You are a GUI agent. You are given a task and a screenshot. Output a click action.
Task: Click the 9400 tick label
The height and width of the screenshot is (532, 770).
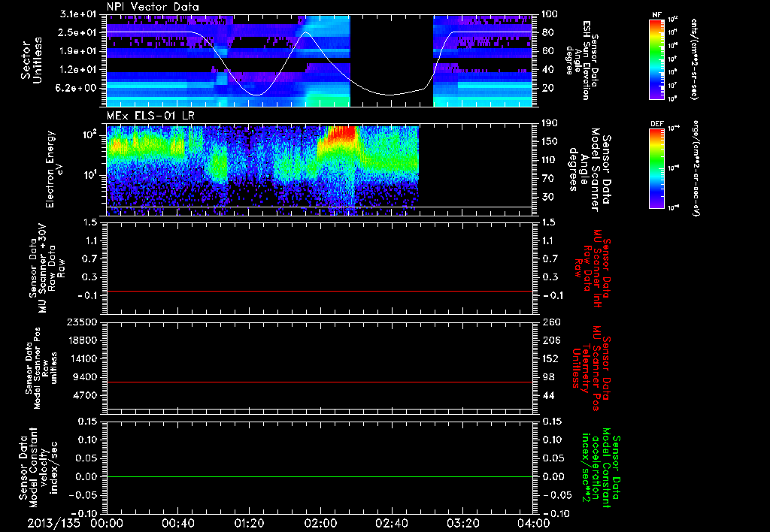click(84, 377)
